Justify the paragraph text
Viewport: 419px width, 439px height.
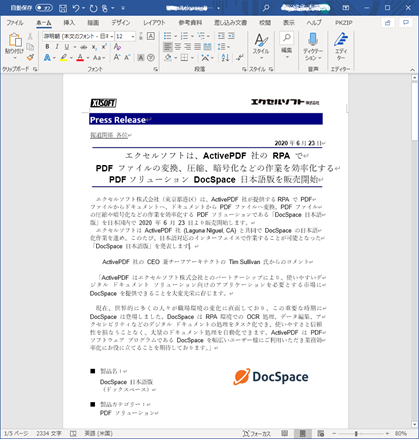[x=197, y=47]
